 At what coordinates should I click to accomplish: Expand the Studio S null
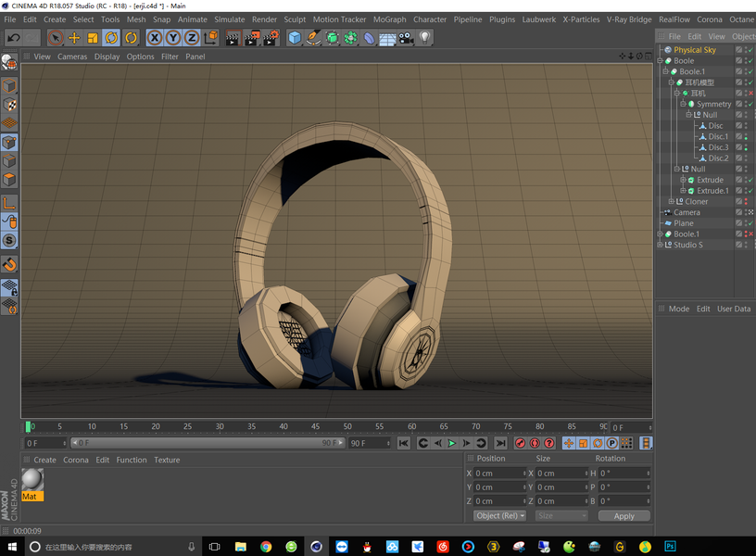(660, 245)
